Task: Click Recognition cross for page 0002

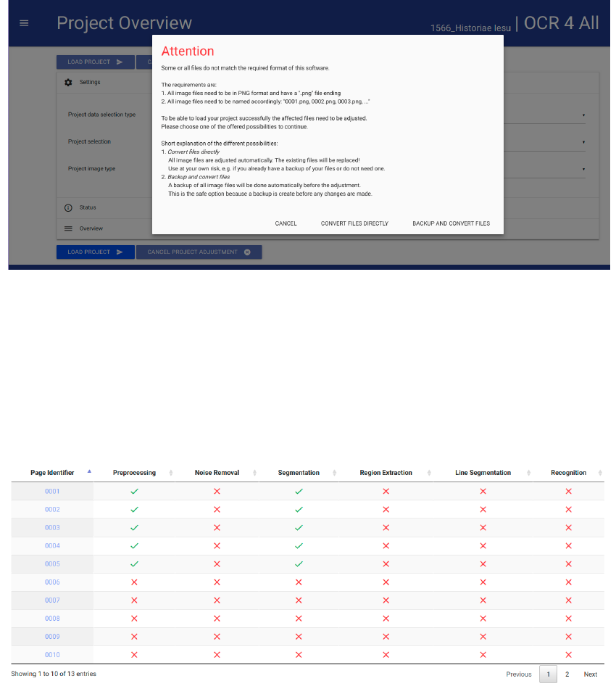Action: [569, 509]
